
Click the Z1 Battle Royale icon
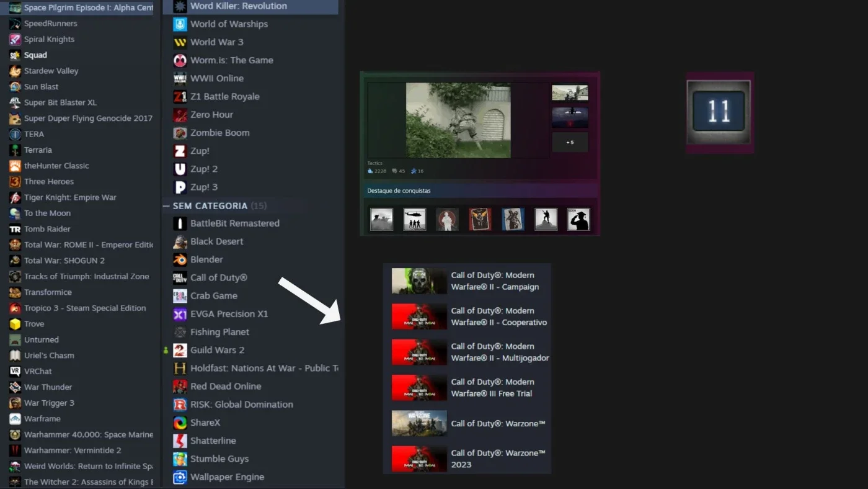click(180, 97)
